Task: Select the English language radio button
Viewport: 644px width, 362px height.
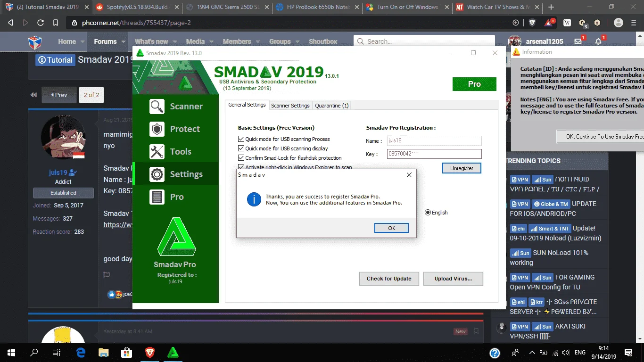Action: pos(428,213)
